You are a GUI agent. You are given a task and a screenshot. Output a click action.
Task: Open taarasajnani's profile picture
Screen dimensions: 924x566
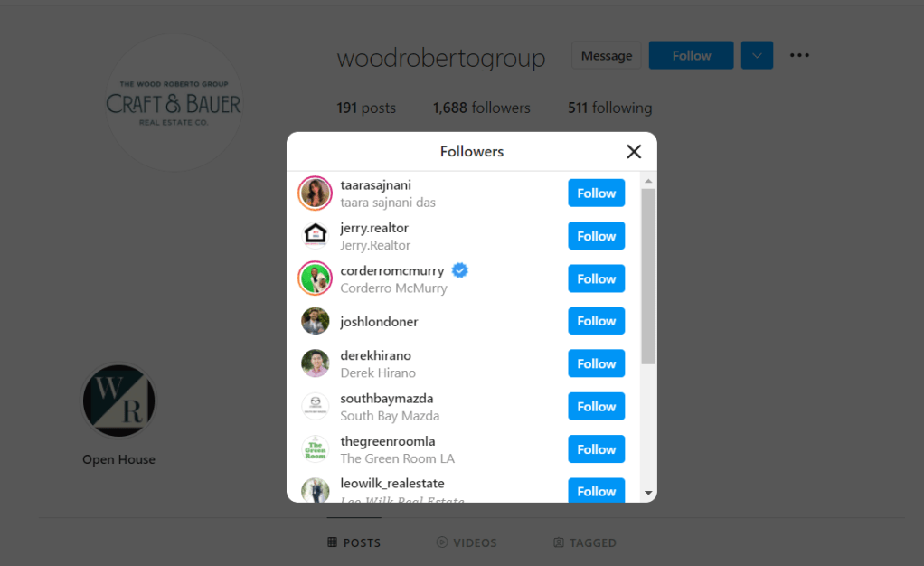click(316, 193)
